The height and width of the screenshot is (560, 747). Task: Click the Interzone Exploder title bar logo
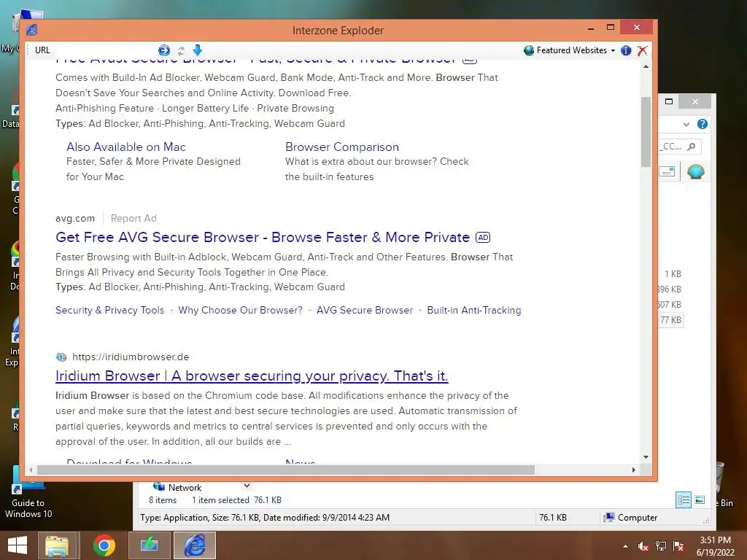click(32, 30)
